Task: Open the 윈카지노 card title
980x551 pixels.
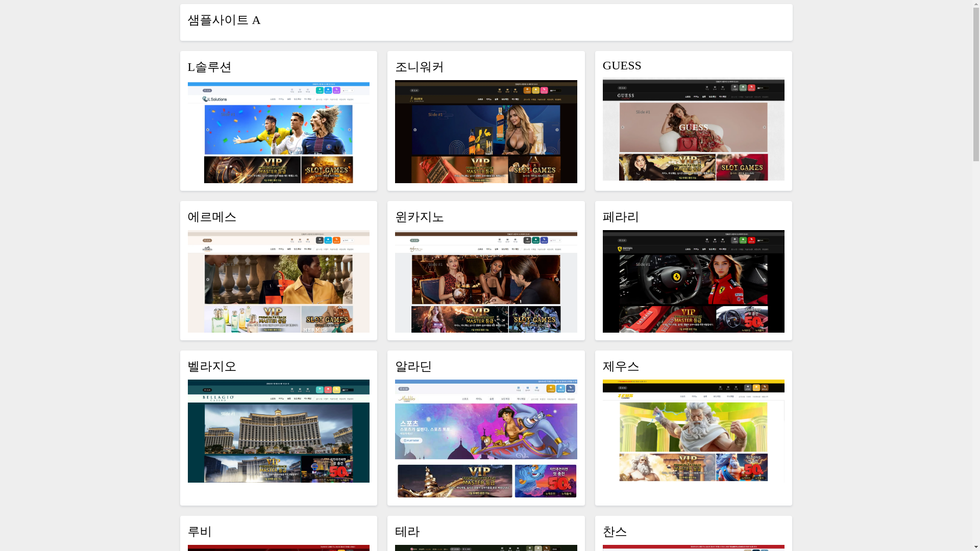Action: pyautogui.click(x=419, y=217)
